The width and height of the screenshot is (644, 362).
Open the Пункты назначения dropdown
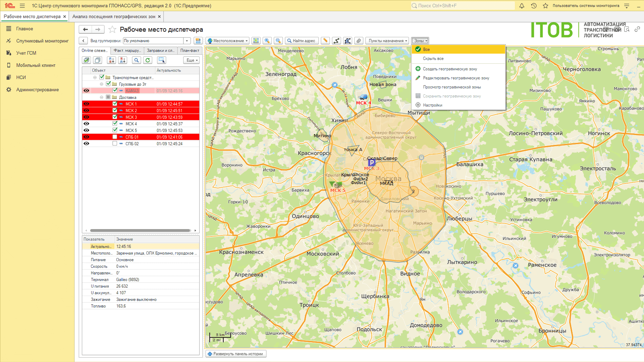[x=387, y=41]
